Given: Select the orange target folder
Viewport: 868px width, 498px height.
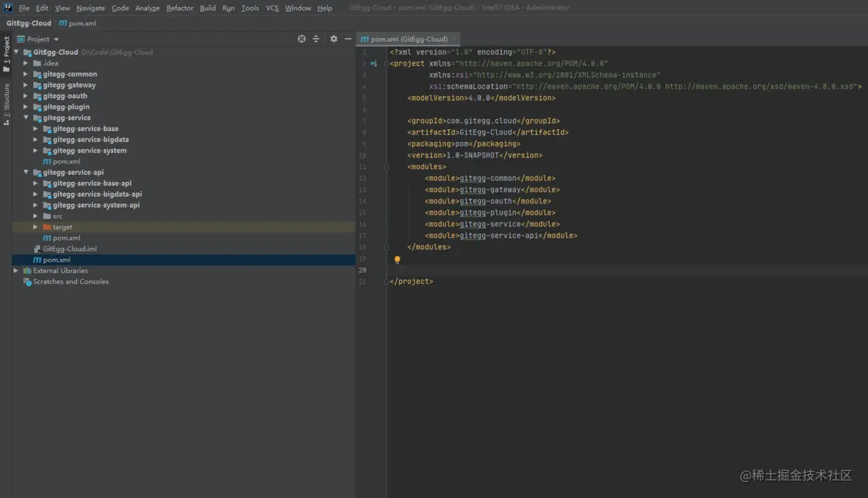Looking at the screenshot, I should click(62, 227).
